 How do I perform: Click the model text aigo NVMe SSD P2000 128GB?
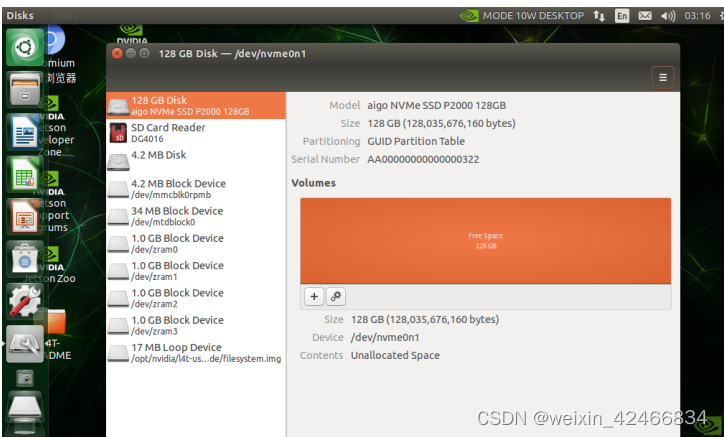click(436, 105)
